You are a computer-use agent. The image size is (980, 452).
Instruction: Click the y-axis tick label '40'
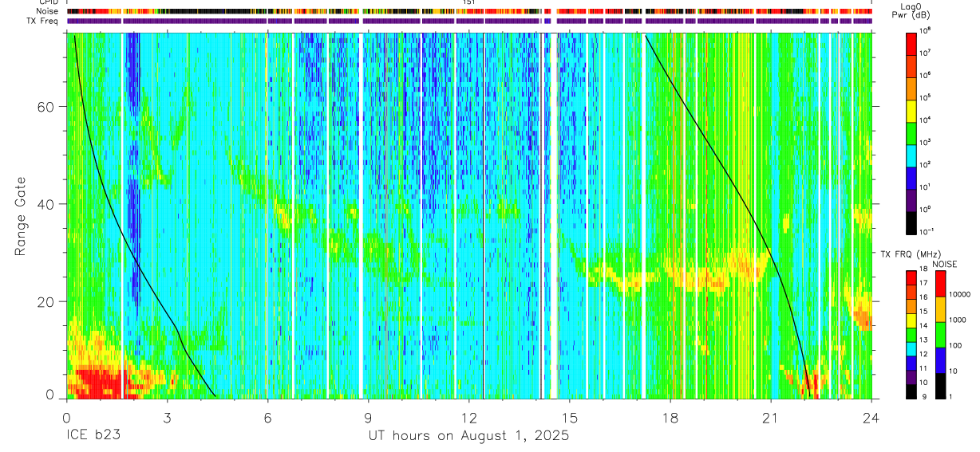48,204
